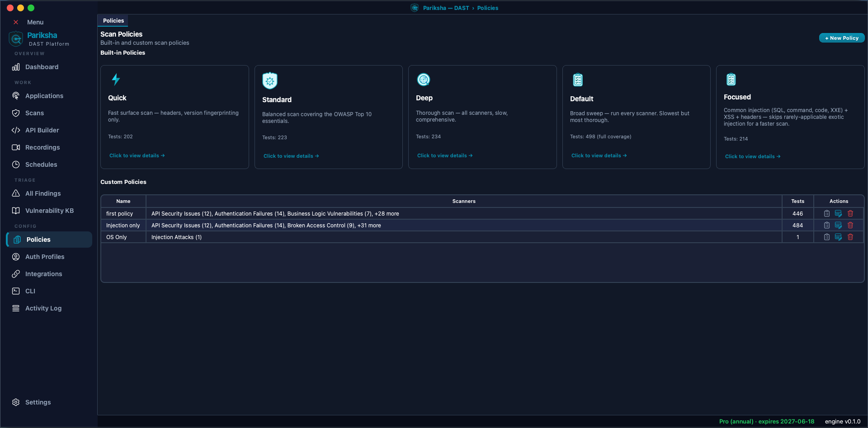Screen dimensions: 868x428
Task: Click the 'Built-in Policies' section heading
Action: [123, 52]
